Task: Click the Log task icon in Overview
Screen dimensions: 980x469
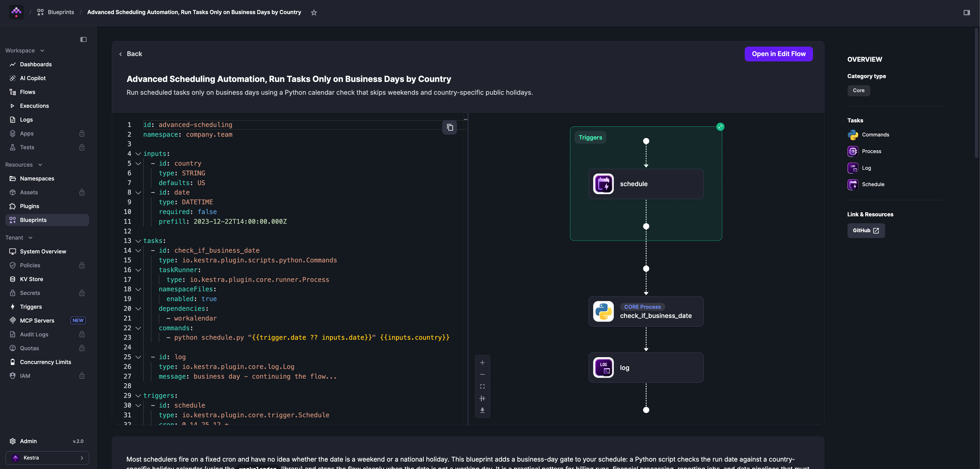Action: (x=853, y=168)
